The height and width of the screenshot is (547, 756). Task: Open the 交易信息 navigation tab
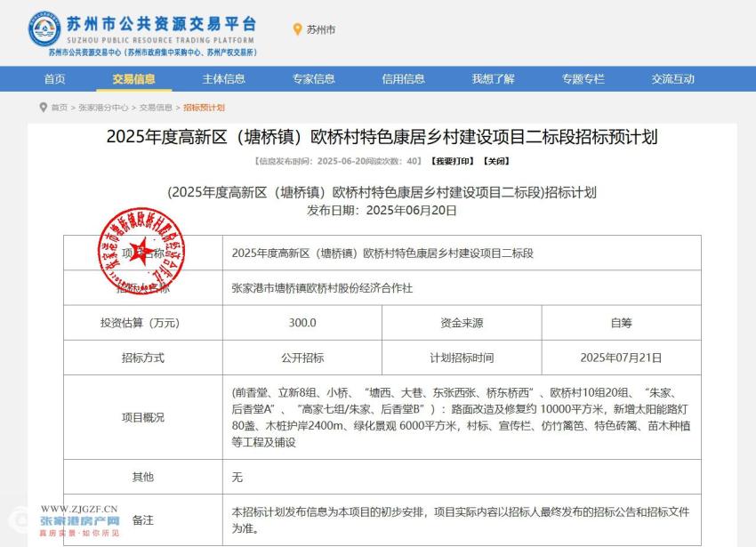134,79
